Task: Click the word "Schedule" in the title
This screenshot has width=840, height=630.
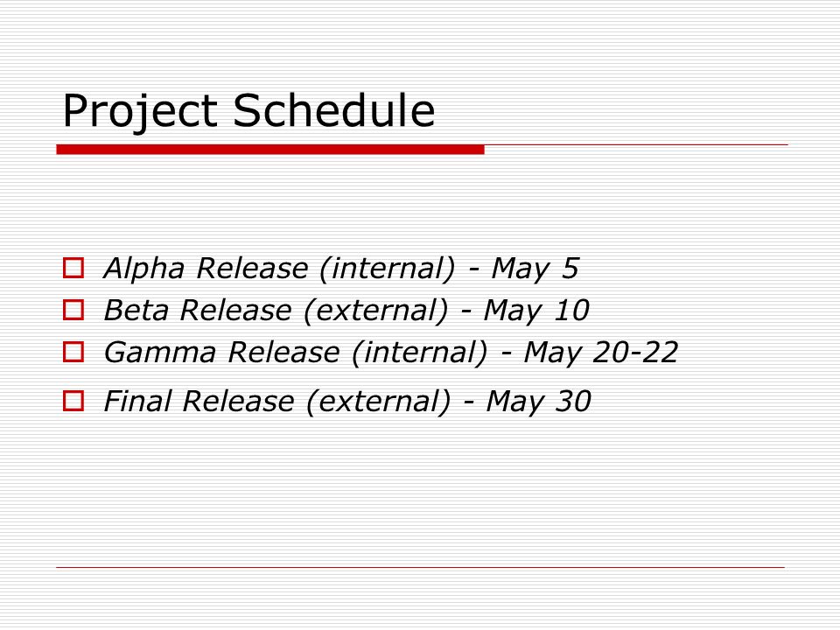Action: click(333, 110)
